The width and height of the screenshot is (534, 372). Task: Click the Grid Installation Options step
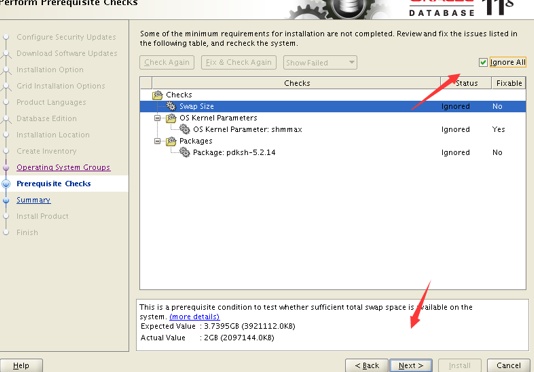click(61, 86)
